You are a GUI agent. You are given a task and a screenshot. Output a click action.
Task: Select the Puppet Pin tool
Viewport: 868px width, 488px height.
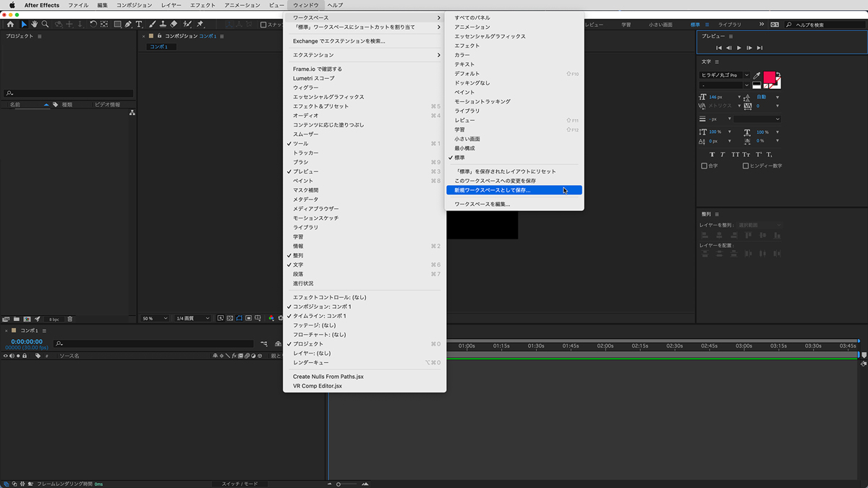point(200,25)
